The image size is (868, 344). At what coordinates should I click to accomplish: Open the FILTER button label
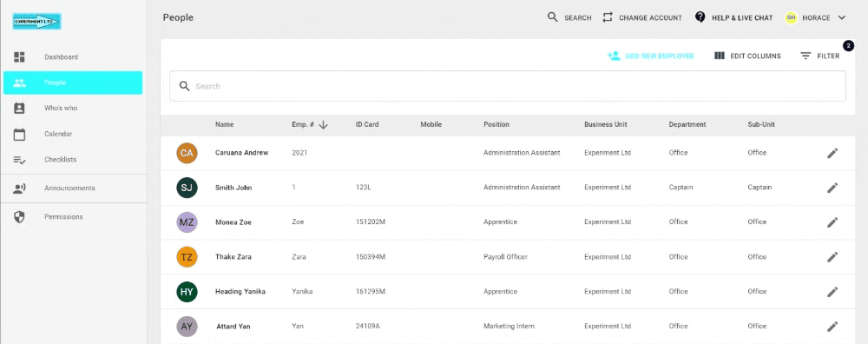(828, 56)
